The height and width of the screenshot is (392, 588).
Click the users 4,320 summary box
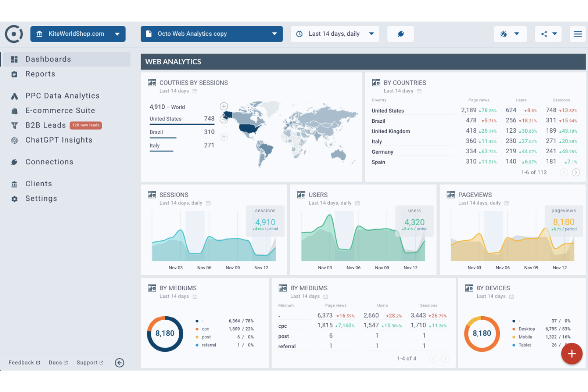(414, 221)
